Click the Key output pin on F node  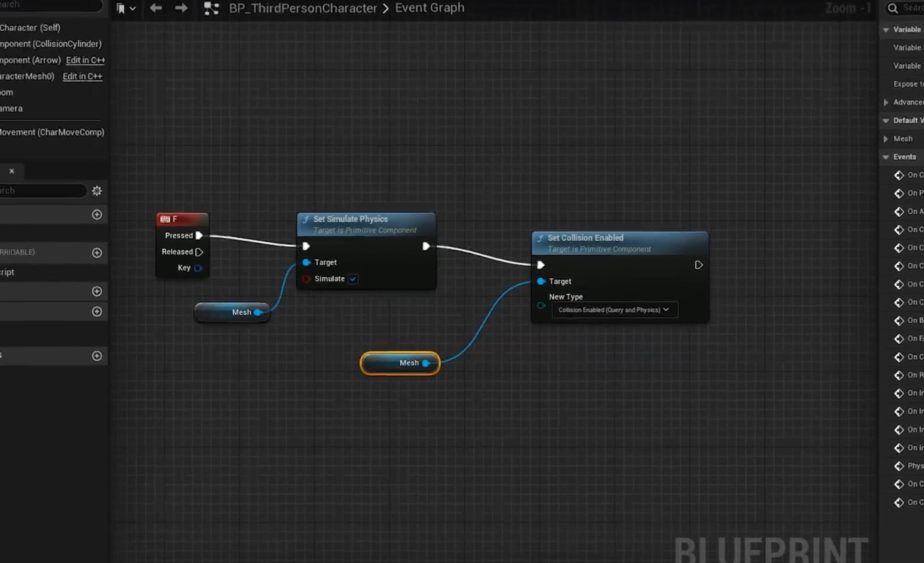pos(198,268)
